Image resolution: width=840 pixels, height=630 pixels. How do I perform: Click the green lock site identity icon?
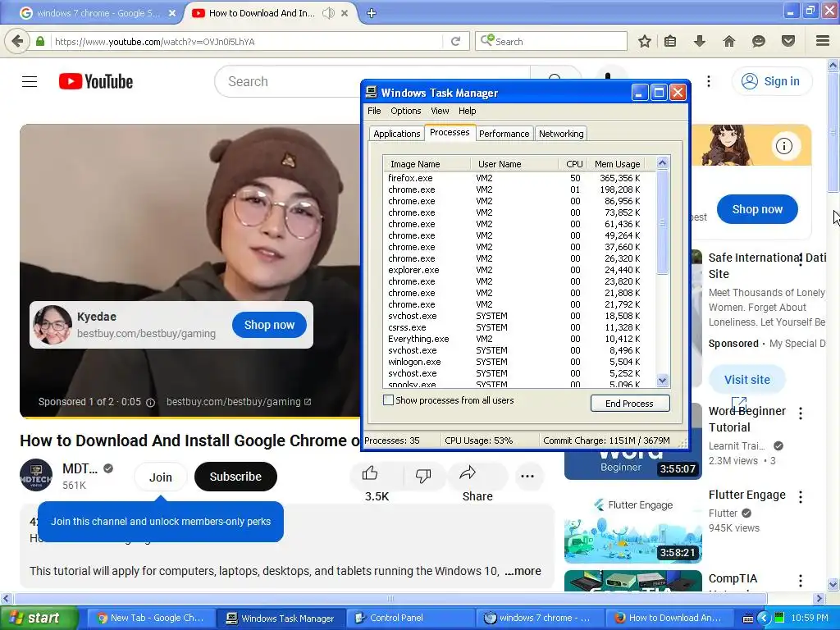40,41
